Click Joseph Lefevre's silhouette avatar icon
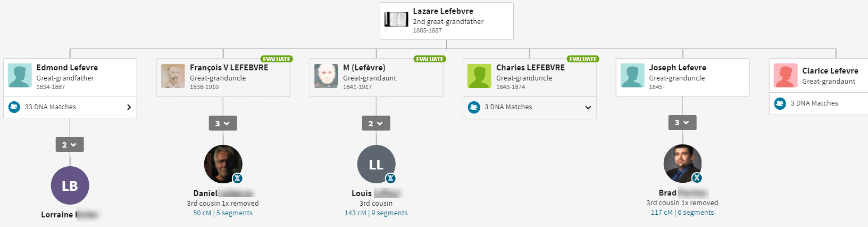 [632, 76]
